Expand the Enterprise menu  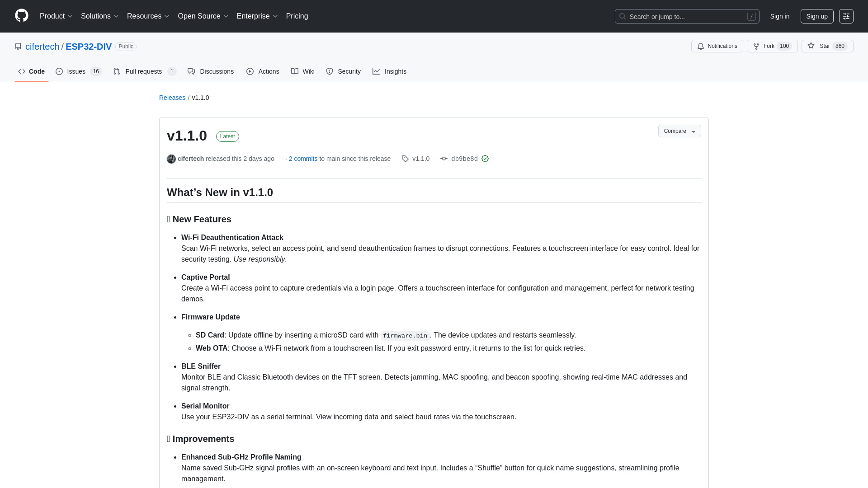pos(257,16)
